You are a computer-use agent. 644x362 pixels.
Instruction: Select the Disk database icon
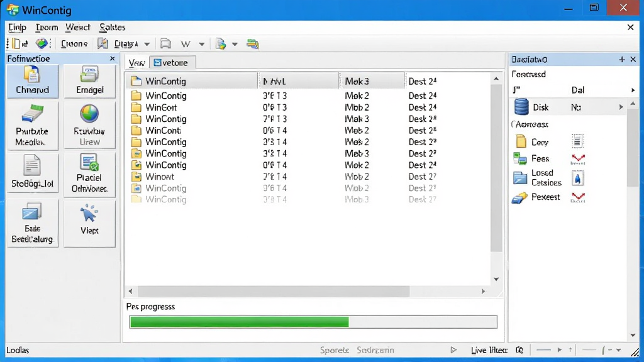[x=521, y=107]
